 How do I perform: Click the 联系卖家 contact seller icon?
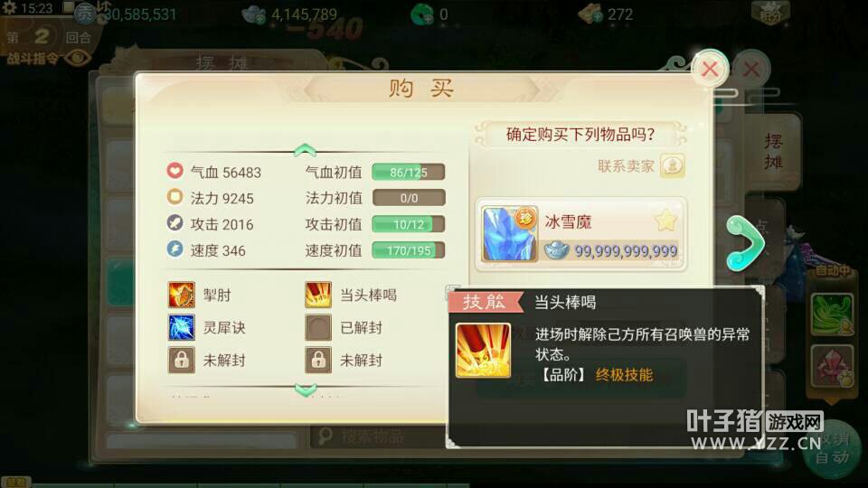673,165
